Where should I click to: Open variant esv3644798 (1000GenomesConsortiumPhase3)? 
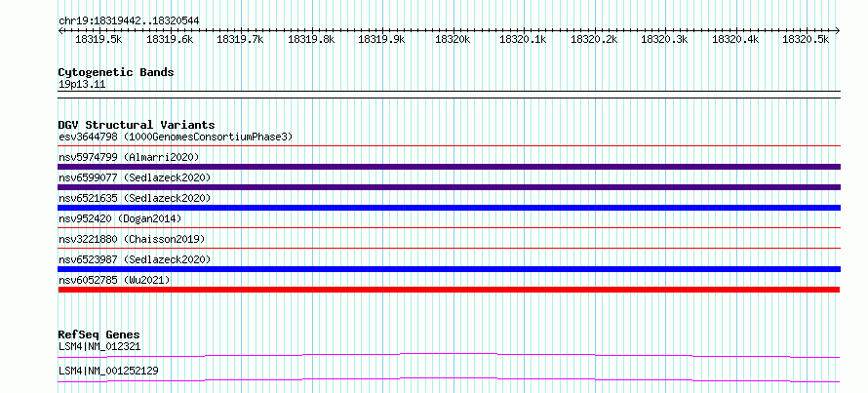click(176, 137)
